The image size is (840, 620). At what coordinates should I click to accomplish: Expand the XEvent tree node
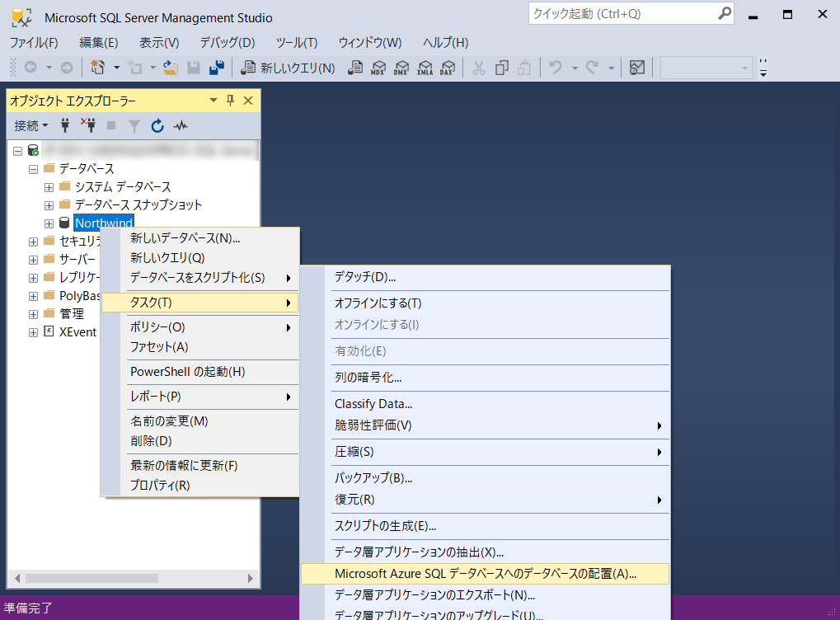click(33, 332)
